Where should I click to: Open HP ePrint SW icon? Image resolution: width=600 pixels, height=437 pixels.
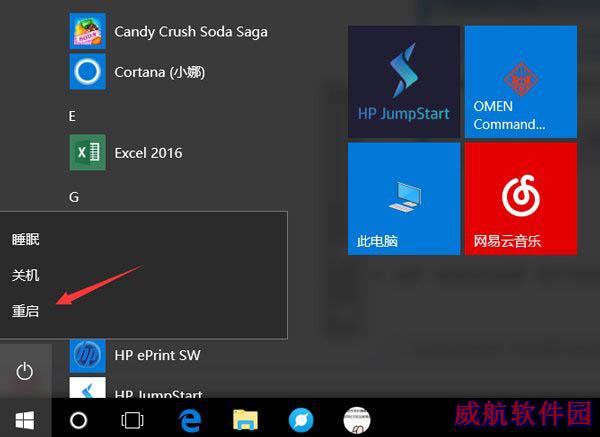(88, 355)
